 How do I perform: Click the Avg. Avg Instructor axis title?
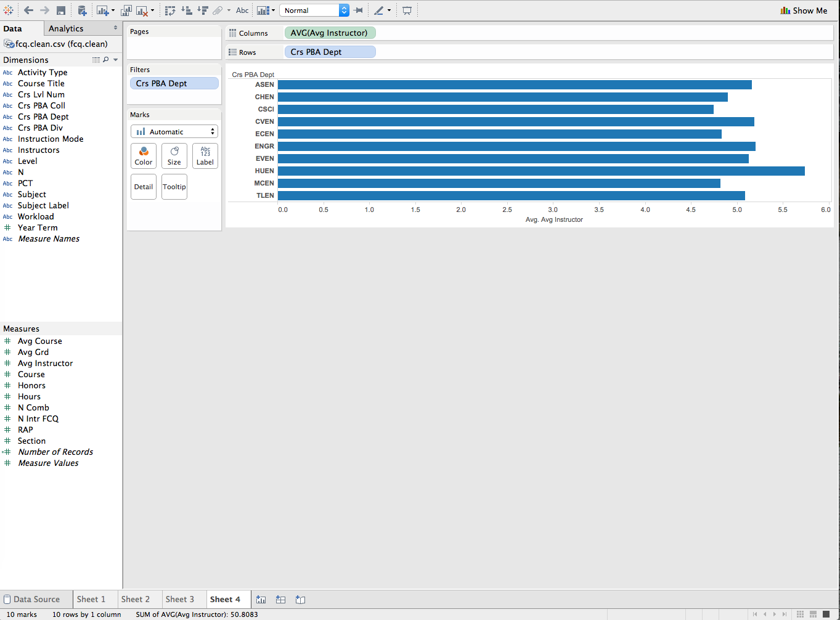554,219
